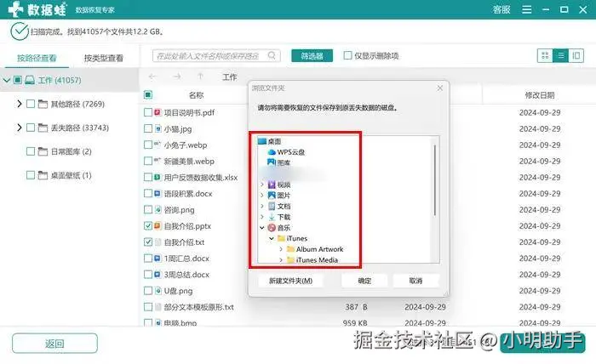The width and height of the screenshot is (596, 364).
Task: Check the 日常图库 (2) folder checkbox
Action: click(x=31, y=151)
